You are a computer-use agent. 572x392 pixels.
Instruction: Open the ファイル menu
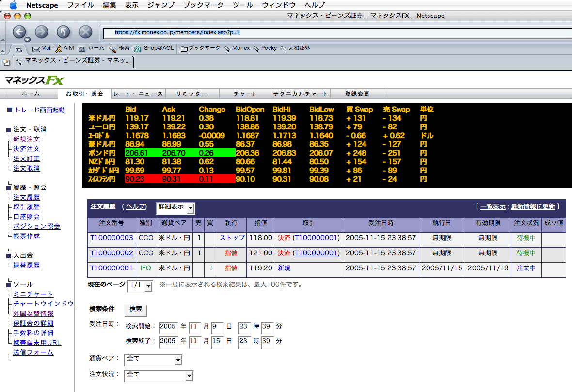click(80, 5)
